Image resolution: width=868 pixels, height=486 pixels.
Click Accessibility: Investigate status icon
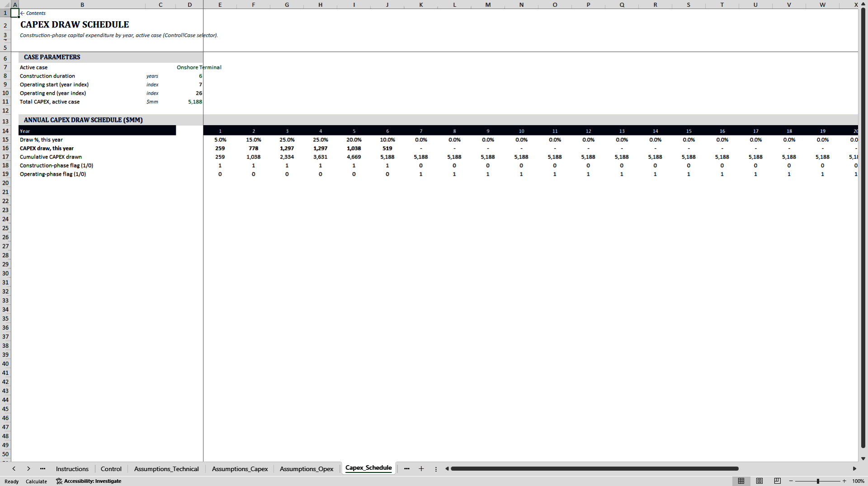89,481
